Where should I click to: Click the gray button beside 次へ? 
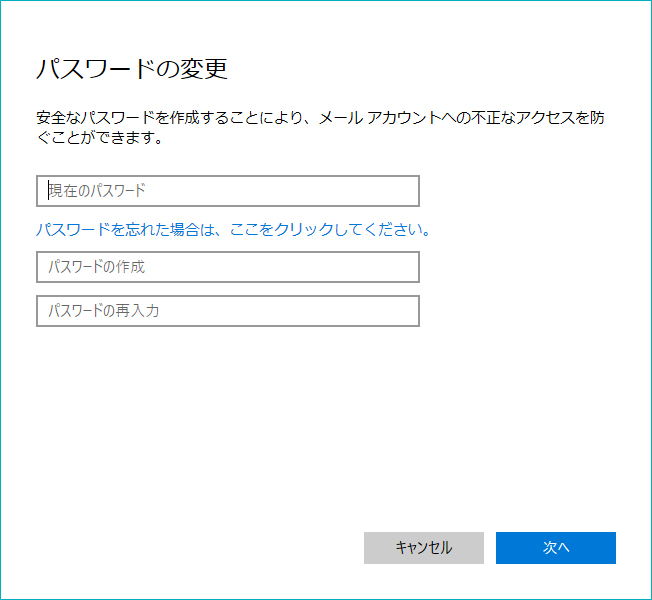(x=423, y=547)
